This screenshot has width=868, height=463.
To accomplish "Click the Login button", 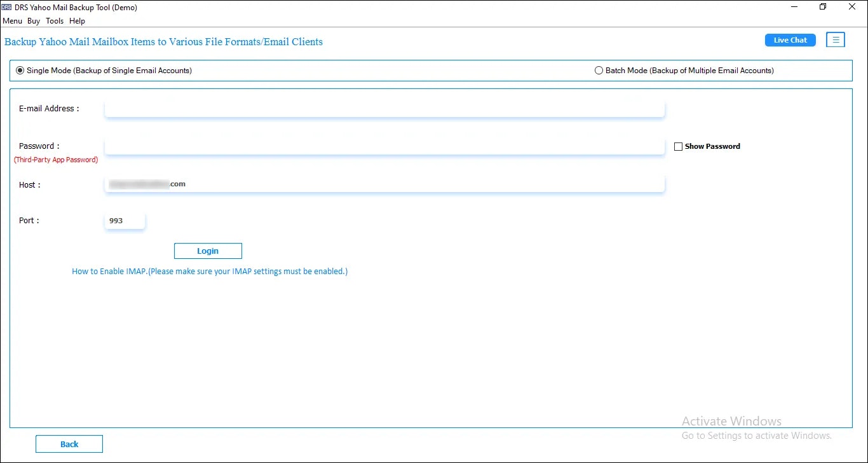I will click(208, 251).
